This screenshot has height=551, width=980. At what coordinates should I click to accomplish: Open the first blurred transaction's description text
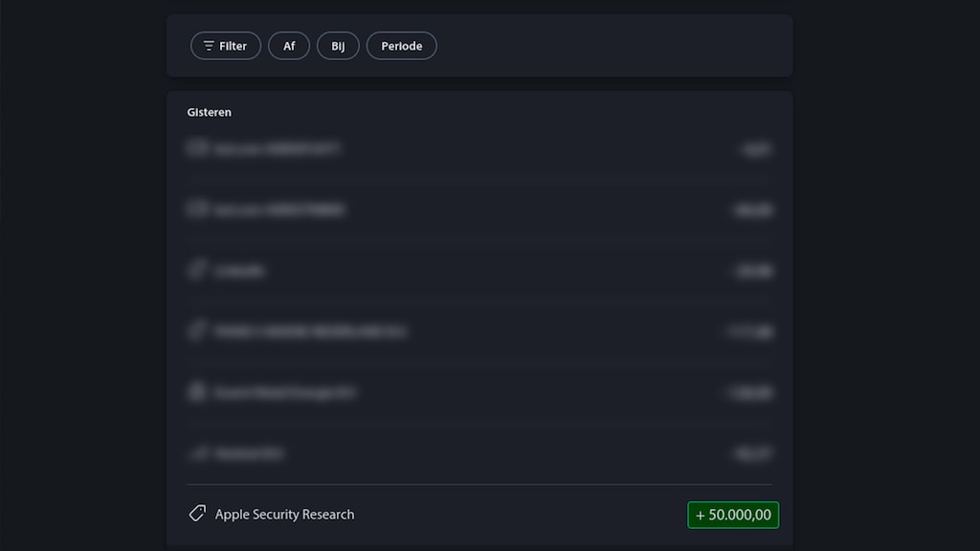pos(278,149)
